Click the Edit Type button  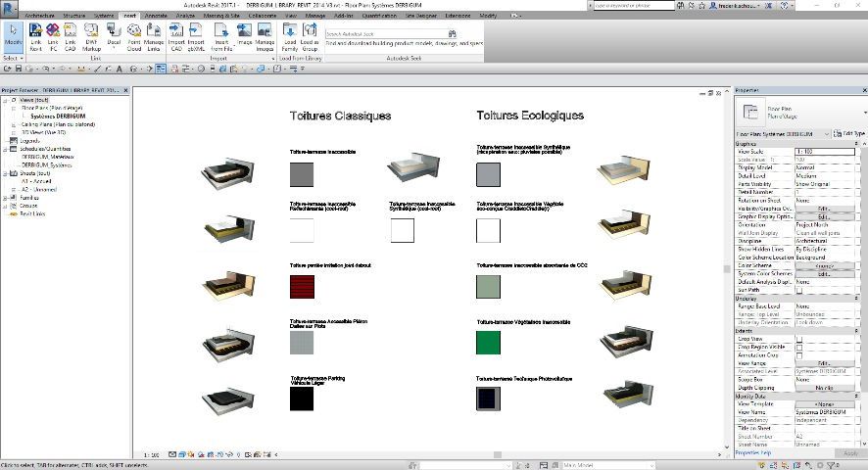848,133
